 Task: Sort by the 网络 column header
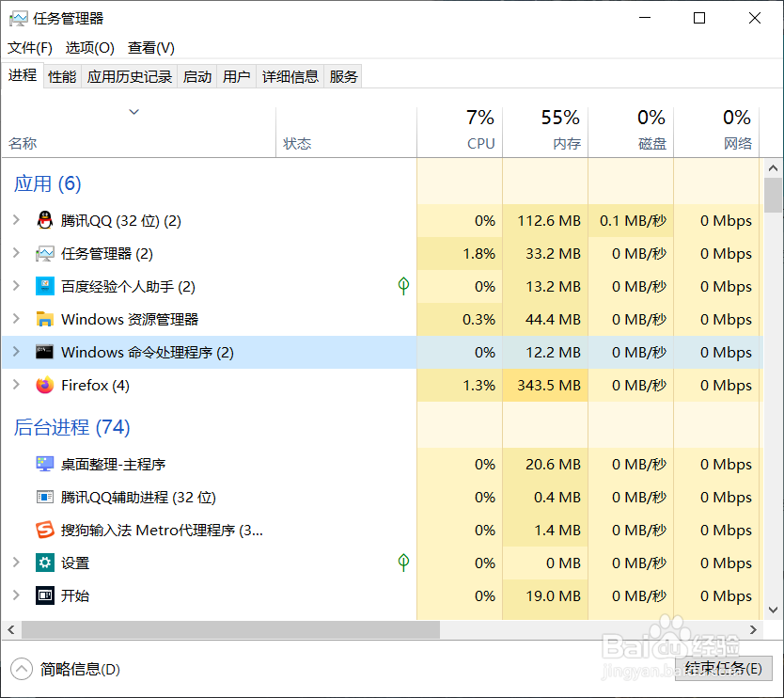[x=716, y=132]
